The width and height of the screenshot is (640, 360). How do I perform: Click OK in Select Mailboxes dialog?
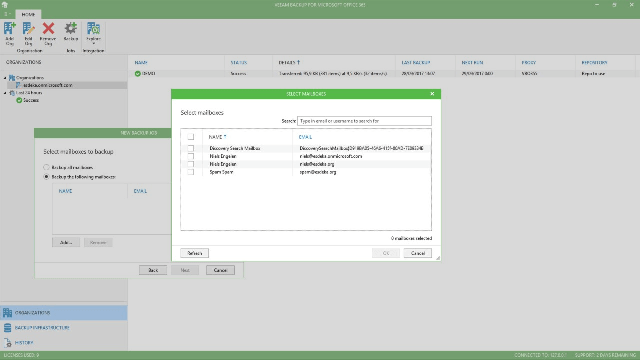click(386, 253)
